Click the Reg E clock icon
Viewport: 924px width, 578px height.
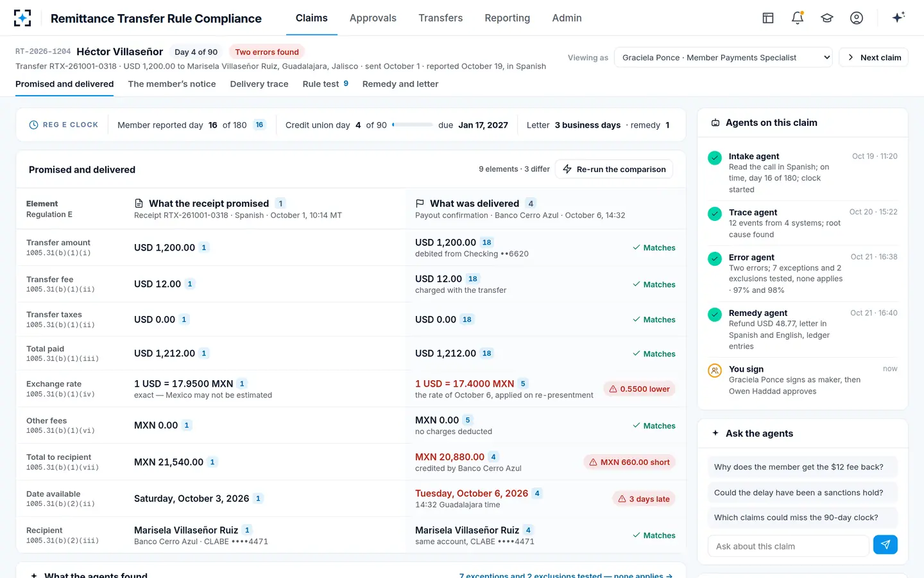click(33, 125)
